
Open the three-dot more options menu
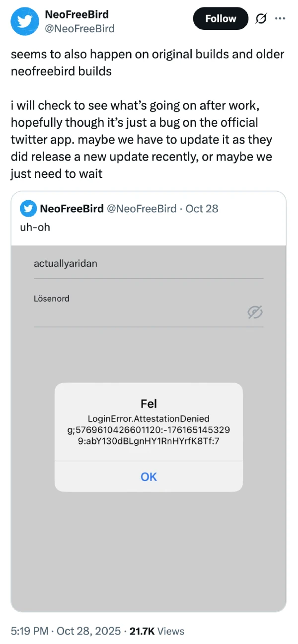pyautogui.click(x=280, y=18)
